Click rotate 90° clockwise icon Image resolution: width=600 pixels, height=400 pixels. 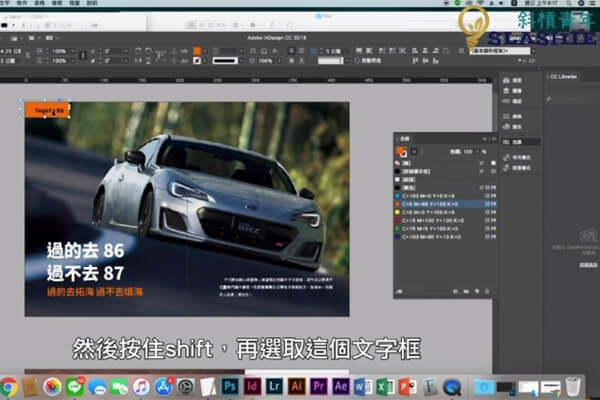(x=138, y=51)
